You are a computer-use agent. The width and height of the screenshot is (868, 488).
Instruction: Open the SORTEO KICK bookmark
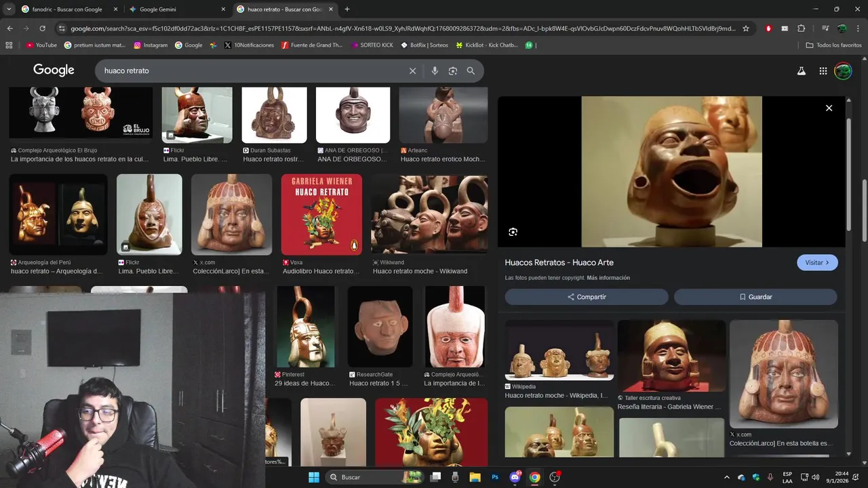(372, 45)
